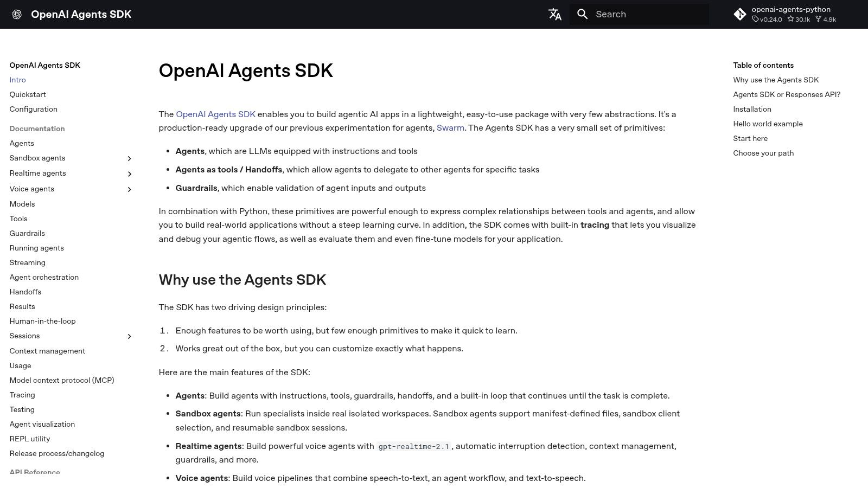Expand the Voice agents section
Viewport: 868px width, 488px height.
129,189
